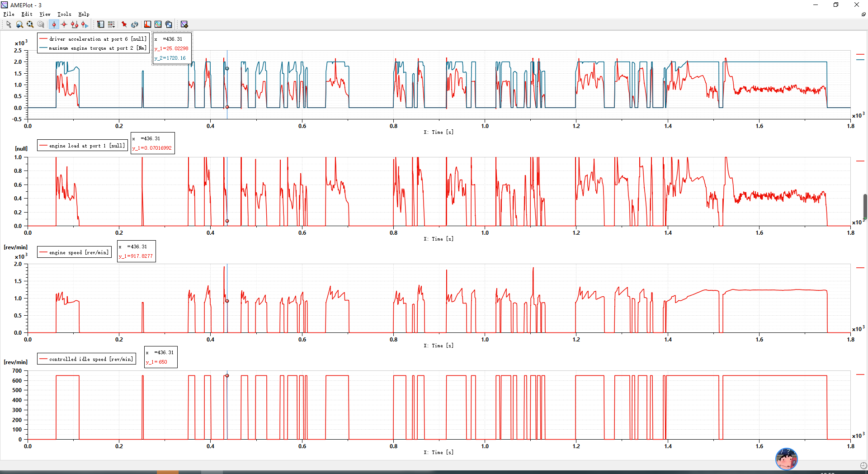
Task: Click the XY plot icon
Action: (169, 24)
